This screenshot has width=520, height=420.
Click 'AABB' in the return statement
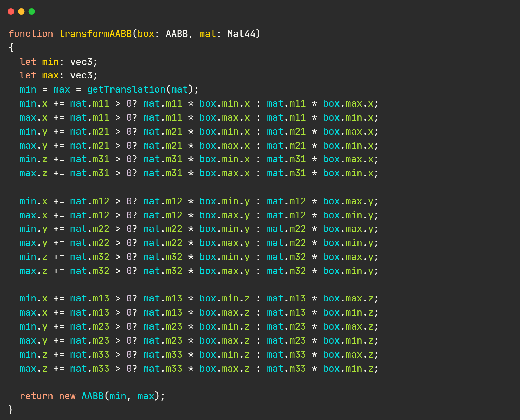pyautogui.click(x=93, y=396)
